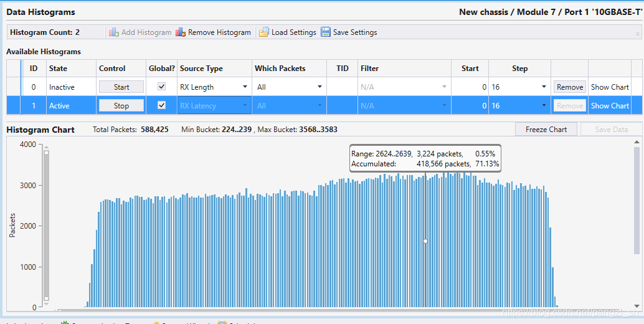
Task: Click the total packets value 588,425
Action: click(x=154, y=130)
